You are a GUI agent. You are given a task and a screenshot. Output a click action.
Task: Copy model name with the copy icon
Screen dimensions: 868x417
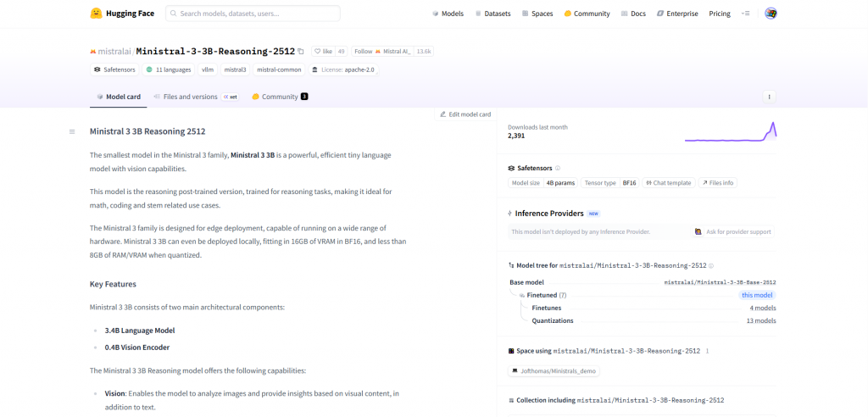tap(301, 52)
